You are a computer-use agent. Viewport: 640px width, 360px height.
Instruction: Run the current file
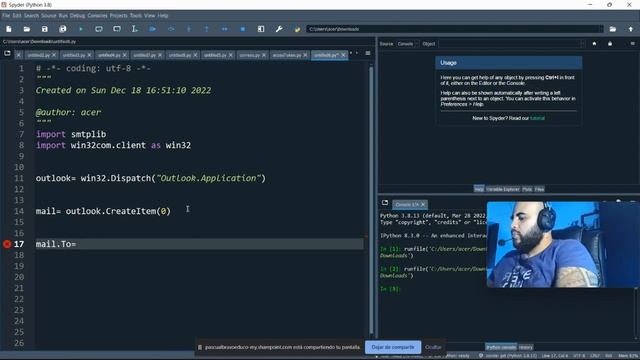coord(81,29)
